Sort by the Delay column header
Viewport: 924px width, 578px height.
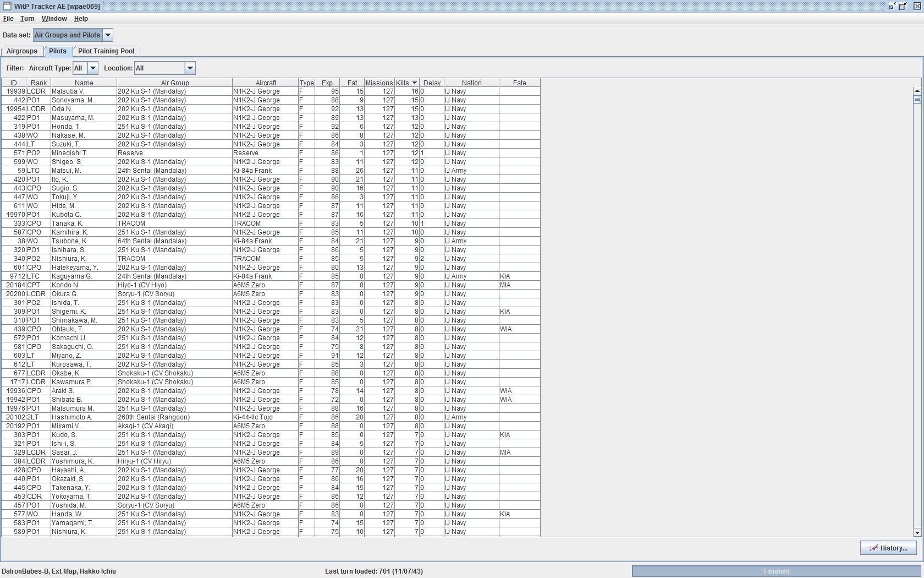(x=432, y=83)
